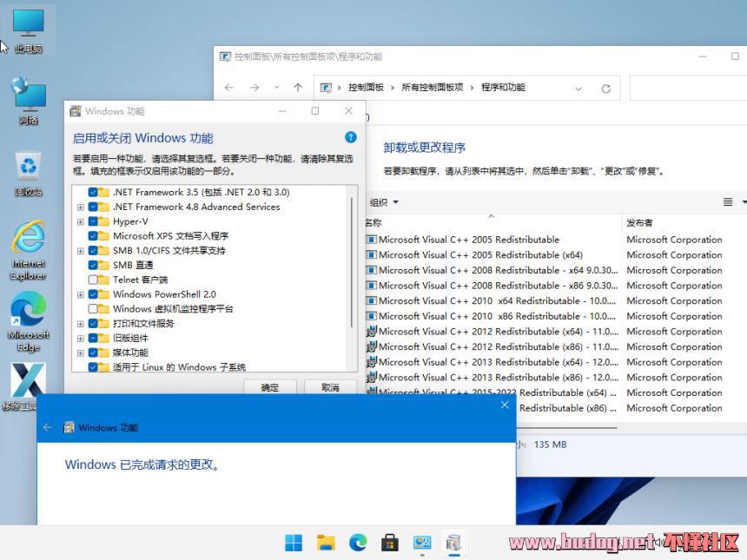Open the 组织 dropdown menu
The image size is (747, 560).
click(x=384, y=202)
